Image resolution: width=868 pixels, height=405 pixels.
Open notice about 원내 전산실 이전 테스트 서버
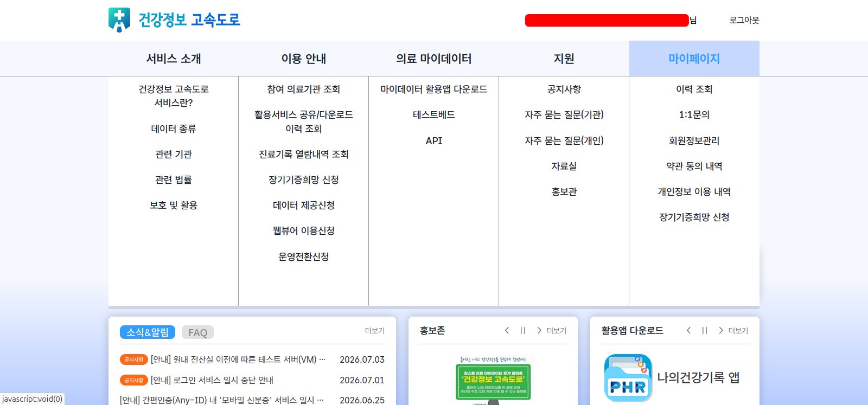[x=238, y=359]
